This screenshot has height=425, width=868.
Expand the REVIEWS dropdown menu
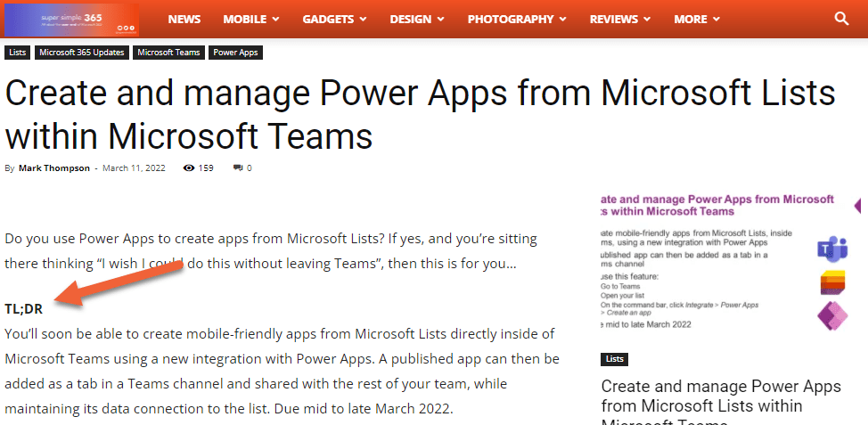coord(620,20)
